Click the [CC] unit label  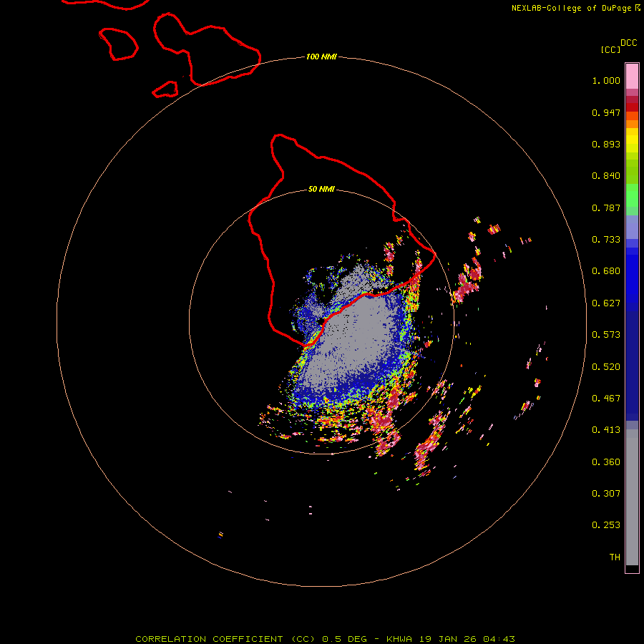coord(611,49)
